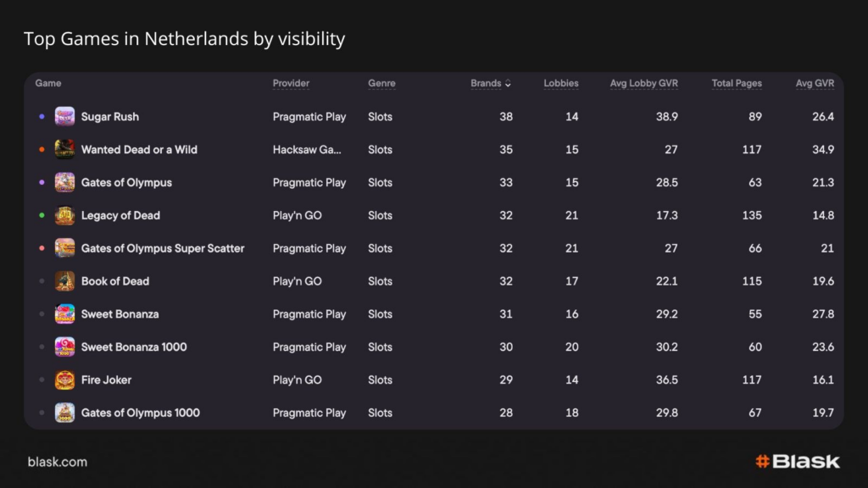Click the Blask logo in the corner
Viewport: 868px width, 488px height.
[797, 462]
